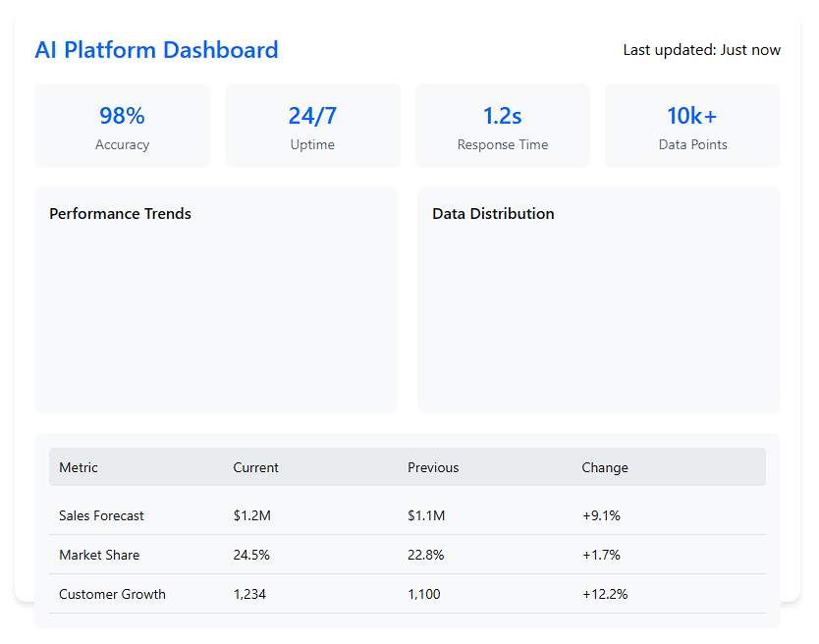Click the +12.2% change value
The image size is (819, 644).
click(x=605, y=594)
